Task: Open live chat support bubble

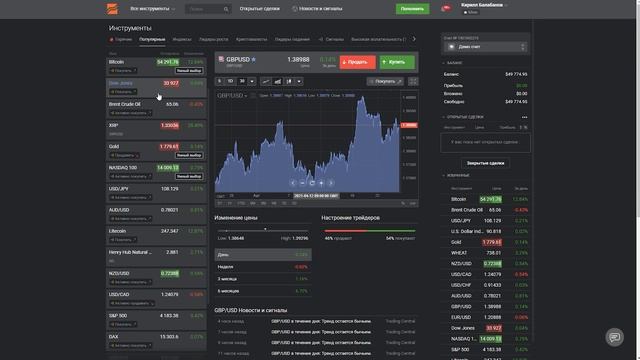Action: pyautogui.click(x=614, y=337)
